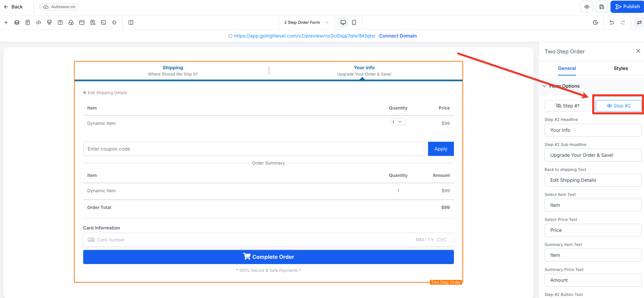Show Step #1 using its visibility toggle

[567, 106]
